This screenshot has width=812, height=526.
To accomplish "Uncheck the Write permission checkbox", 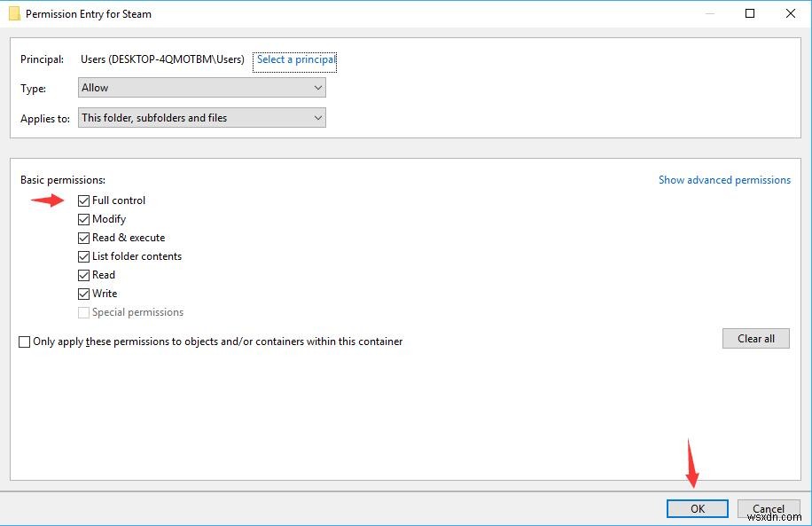I will click(83, 294).
